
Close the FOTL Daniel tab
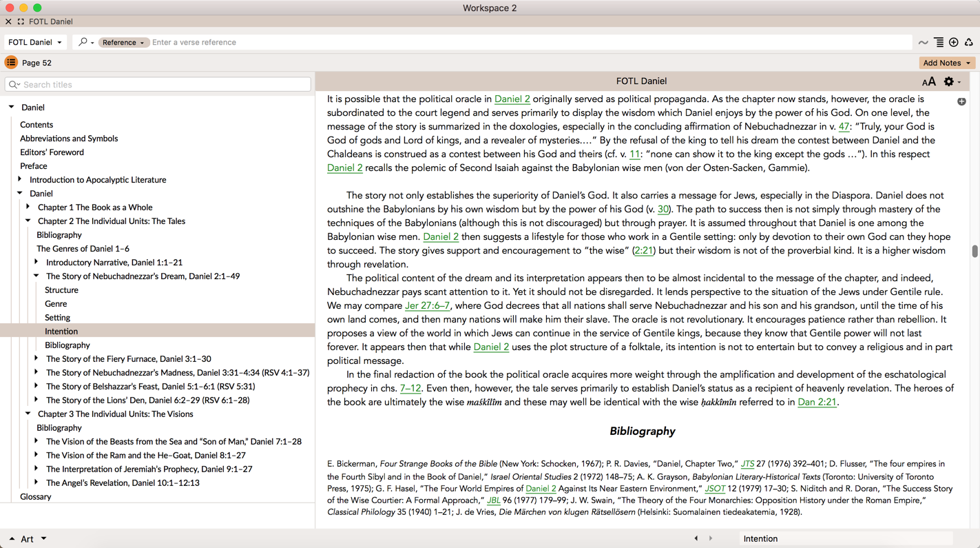click(8, 22)
